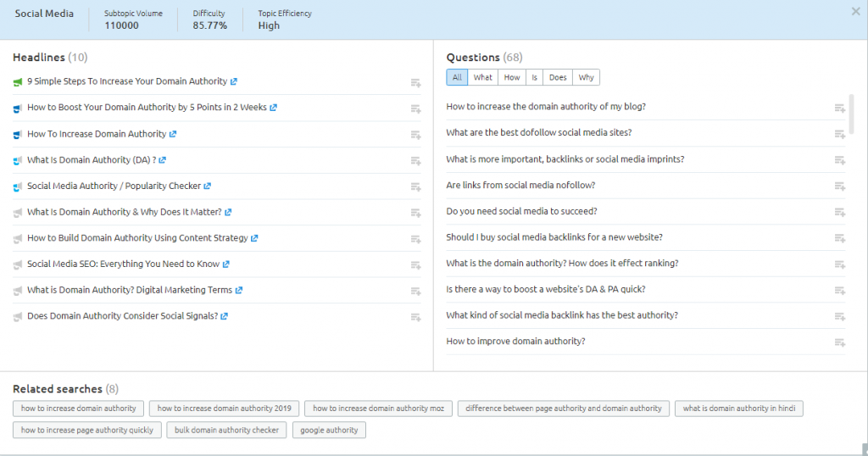This screenshot has width=868, height=456.
Task: Click question 'How to improve domain authority?'
Action: 515,342
